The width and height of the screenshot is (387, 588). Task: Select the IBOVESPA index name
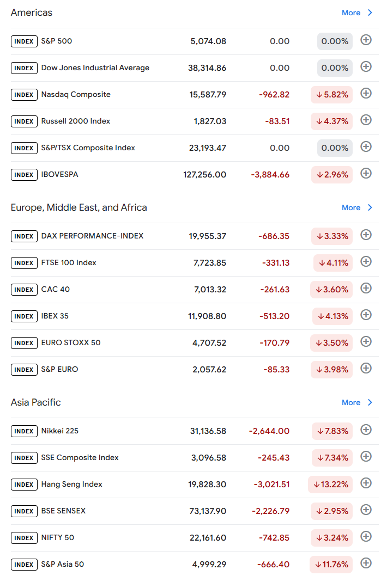pos(59,174)
